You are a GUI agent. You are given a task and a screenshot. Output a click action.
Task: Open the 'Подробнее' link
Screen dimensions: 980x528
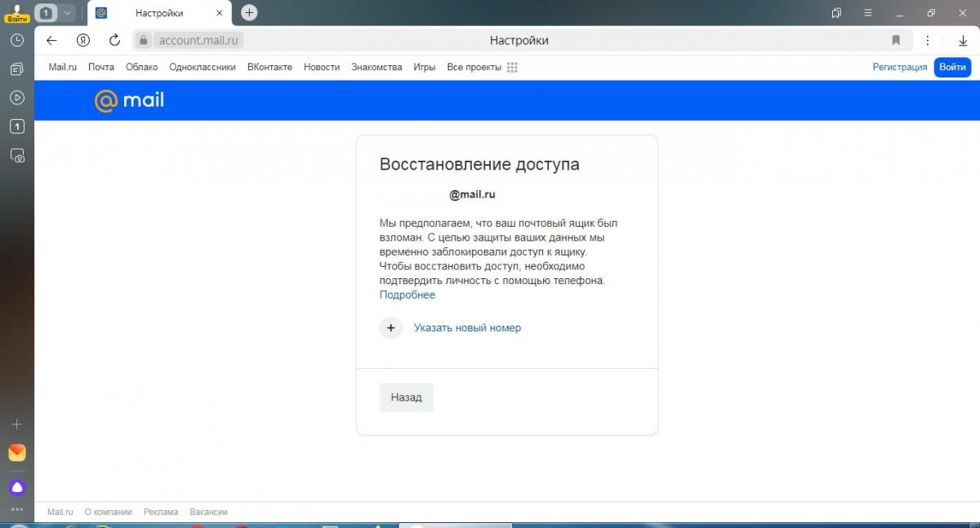pyautogui.click(x=408, y=295)
